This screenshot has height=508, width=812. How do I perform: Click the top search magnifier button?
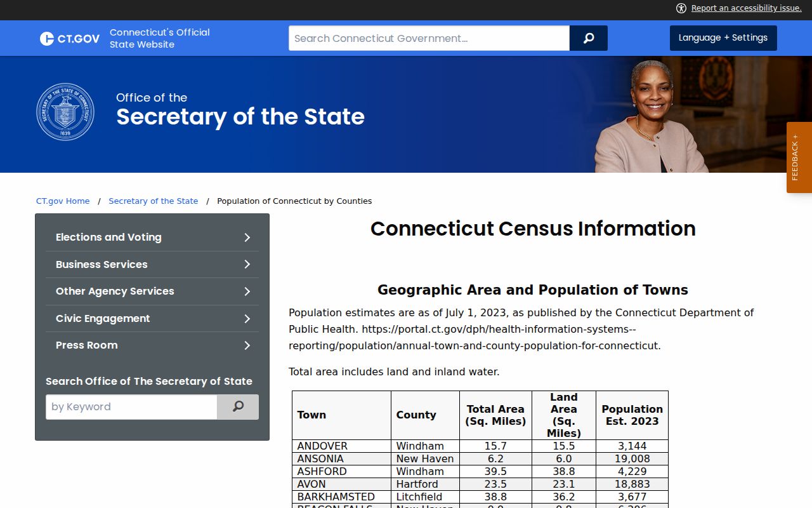tap(589, 38)
